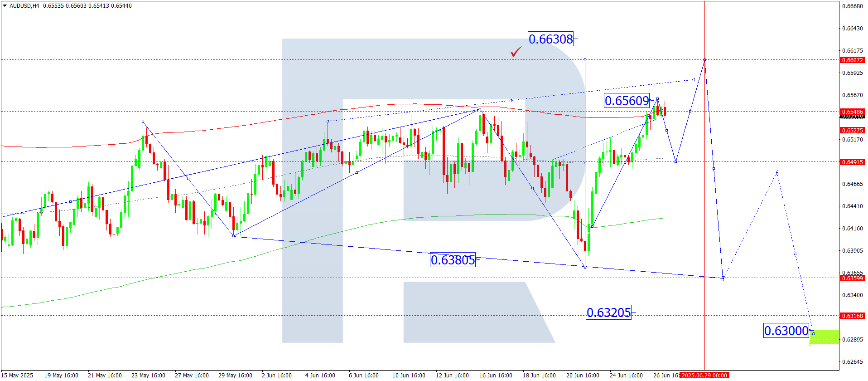Click the 15 May 2025 date label

18,375
